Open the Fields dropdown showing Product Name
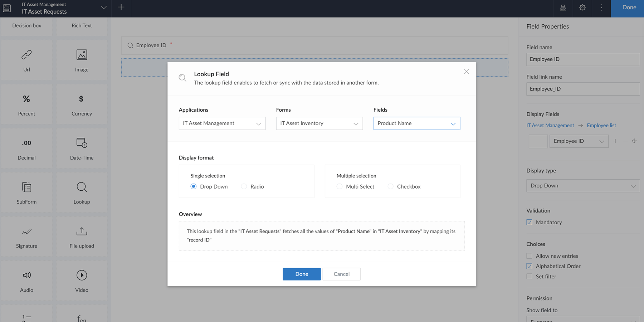 click(x=416, y=123)
